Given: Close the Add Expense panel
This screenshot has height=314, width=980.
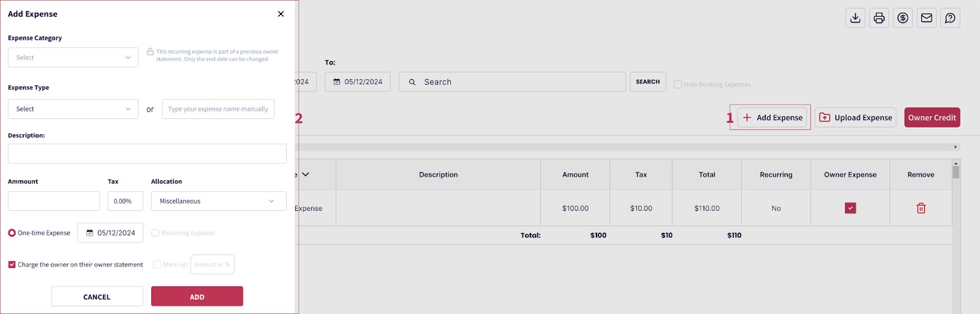Looking at the screenshot, I should 281,14.
